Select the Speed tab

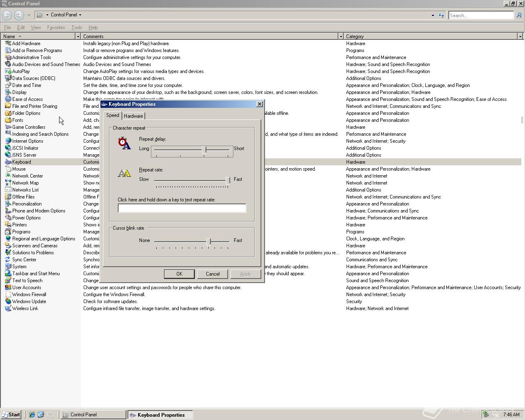(x=112, y=115)
